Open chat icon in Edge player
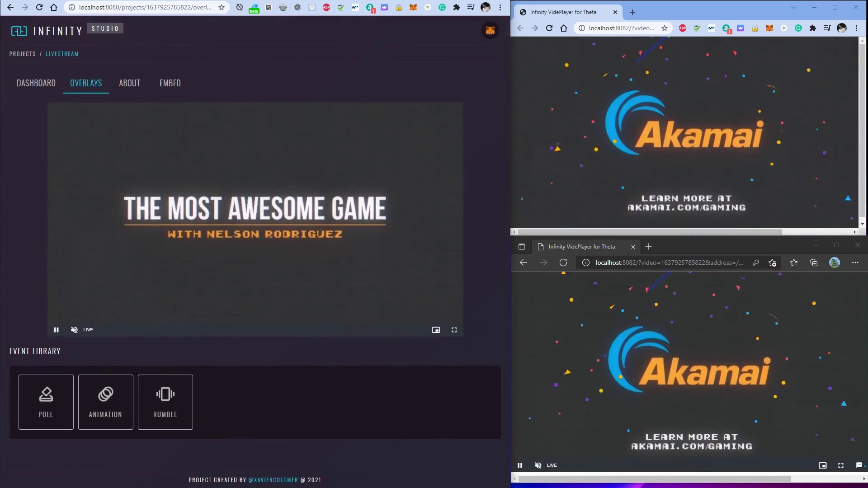Viewport: 868px width, 488px height. click(x=859, y=465)
